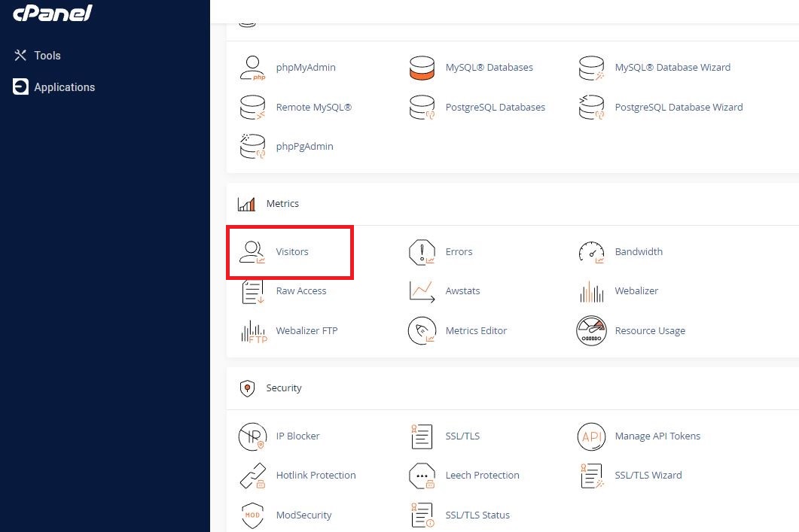Open the phpPgAdmin icon
Screen dimensions: 799x532
coord(252,147)
